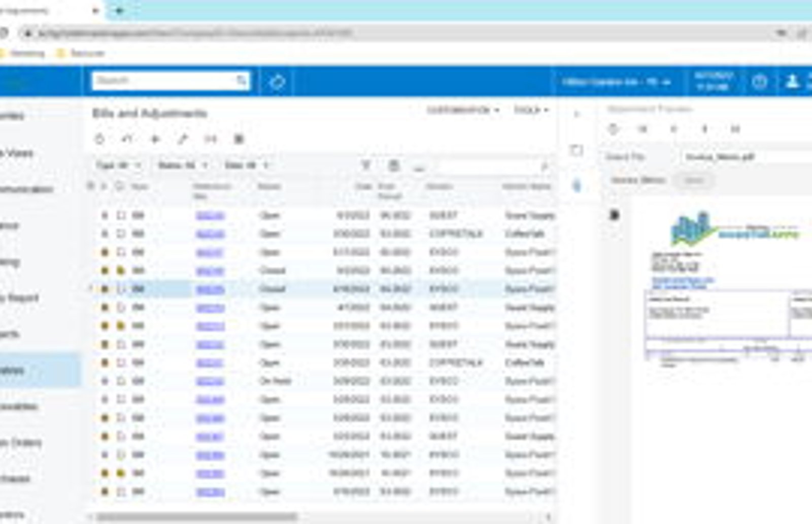Sort by the Date column header
The height and width of the screenshot is (524, 812).
click(364, 186)
